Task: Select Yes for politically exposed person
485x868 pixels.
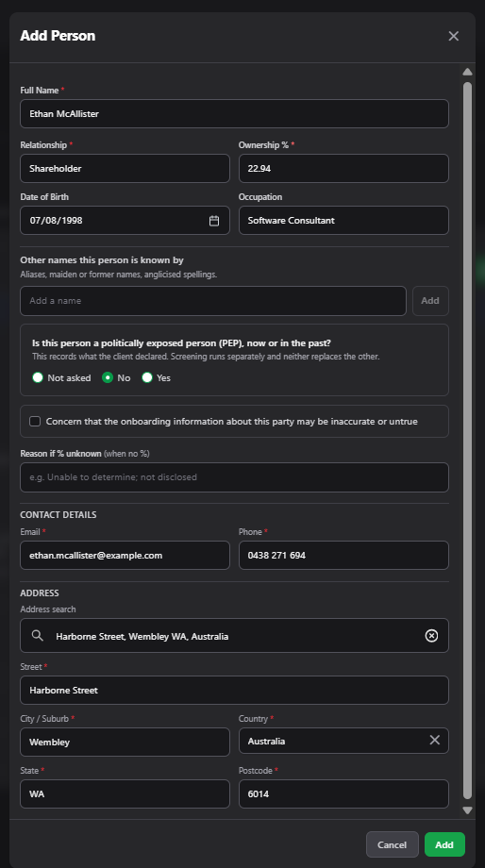Action: [x=146, y=377]
